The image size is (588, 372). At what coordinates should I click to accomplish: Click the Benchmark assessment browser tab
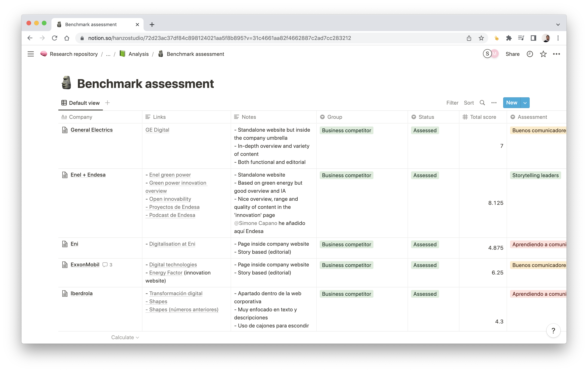pyautogui.click(x=98, y=24)
